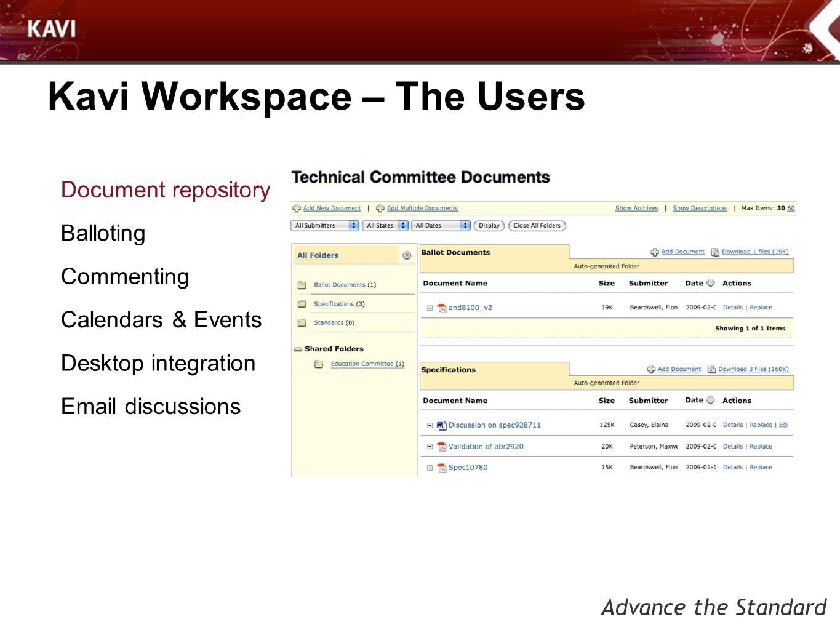Click the Date column header in Ballot Documents
This screenshot has height=630, width=840.
point(694,283)
